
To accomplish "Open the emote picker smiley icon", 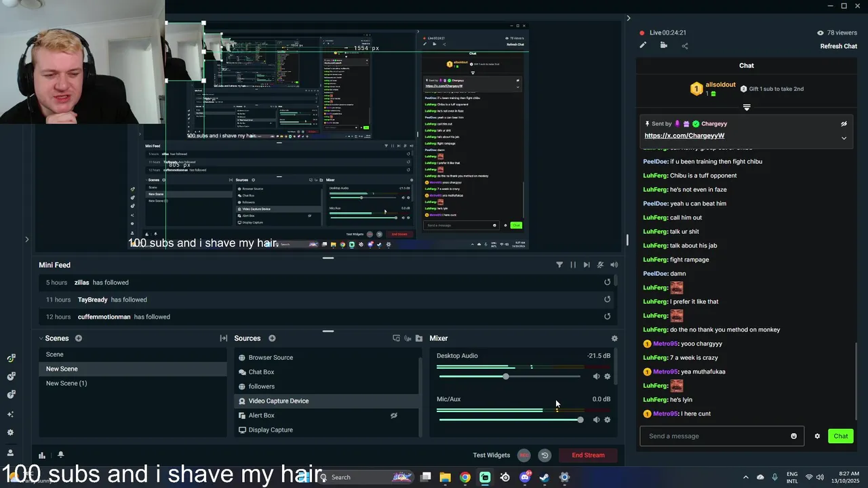I will tap(794, 436).
